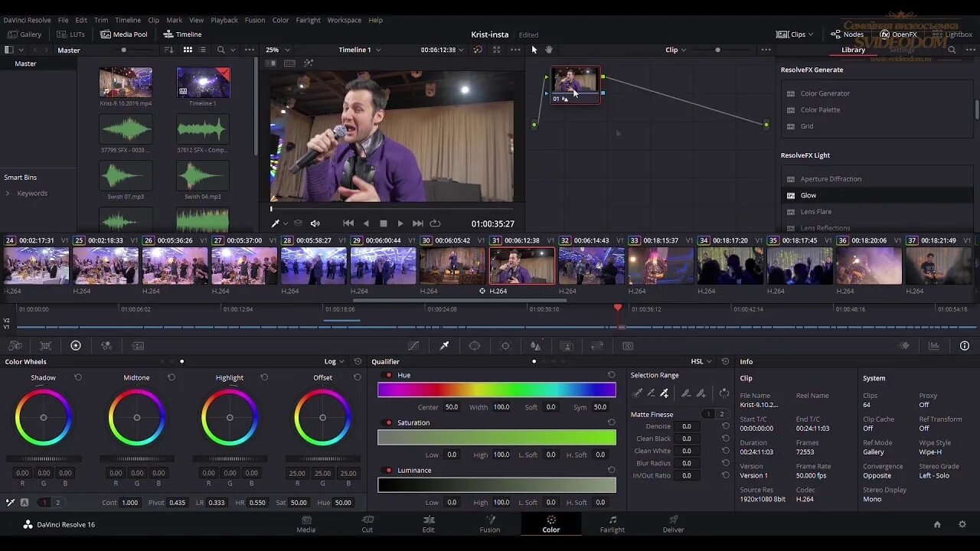
Task: Click the Offset color wheel center
Action: (322, 418)
